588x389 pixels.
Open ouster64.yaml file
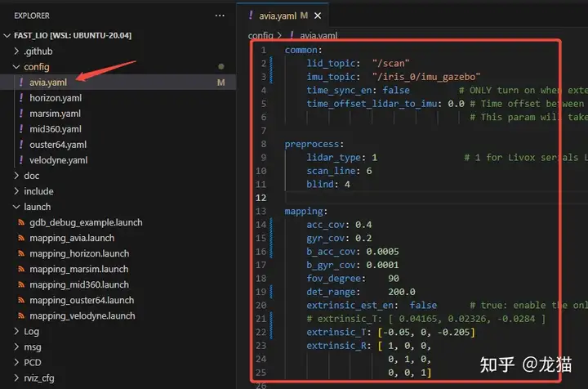(58, 145)
